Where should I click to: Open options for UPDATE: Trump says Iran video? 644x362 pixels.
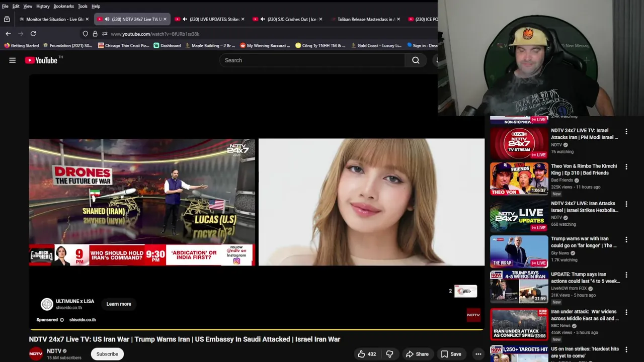(x=626, y=276)
